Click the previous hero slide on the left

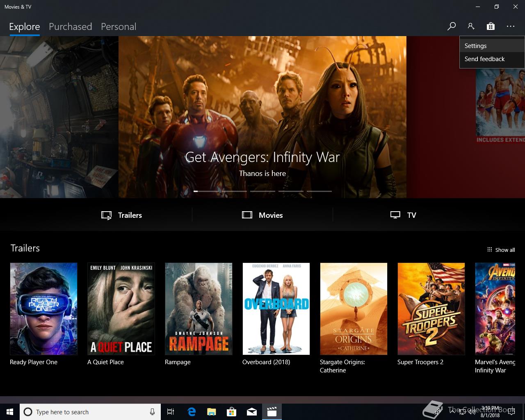click(59, 117)
